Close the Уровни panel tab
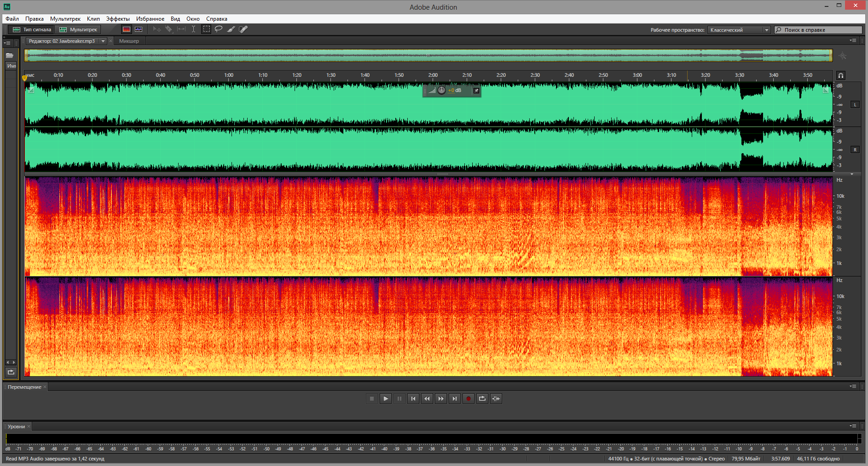The height and width of the screenshot is (466, 868). [29, 426]
